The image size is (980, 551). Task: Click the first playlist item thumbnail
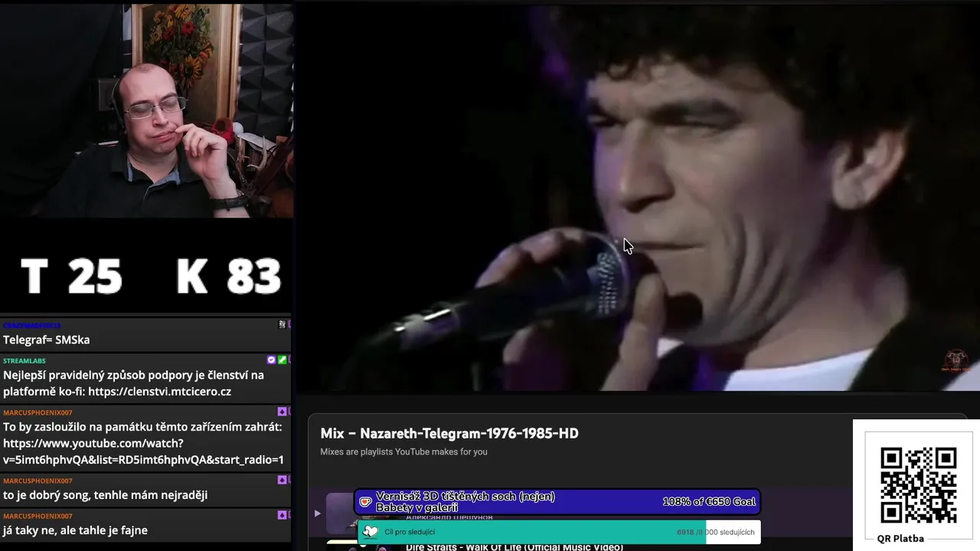click(x=340, y=514)
